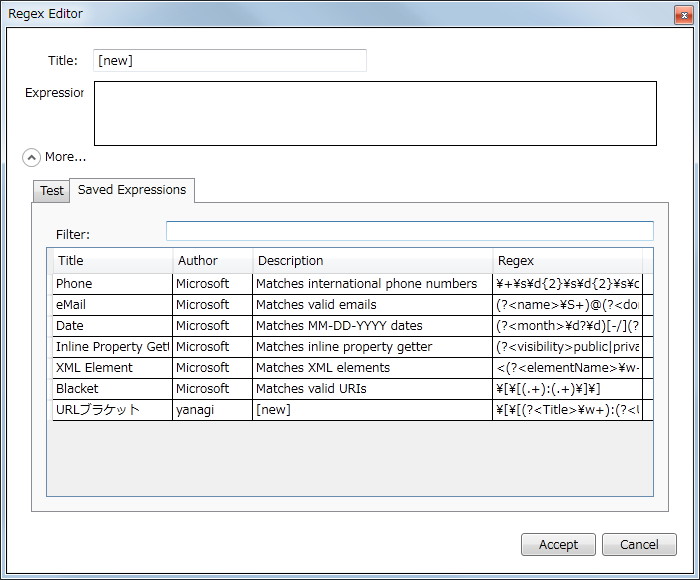This screenshot has height=580, width=700.
Task: Close the Regex Editor window
Action: [683, 16]
